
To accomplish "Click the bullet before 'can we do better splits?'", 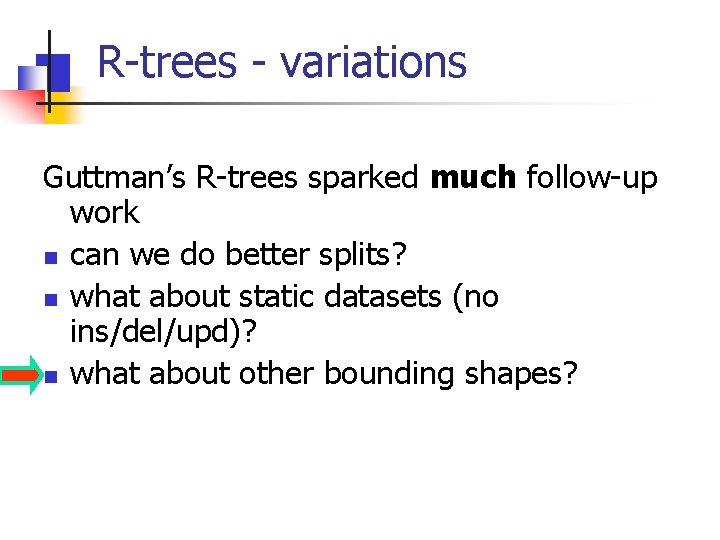I will [x=48, y=258].
